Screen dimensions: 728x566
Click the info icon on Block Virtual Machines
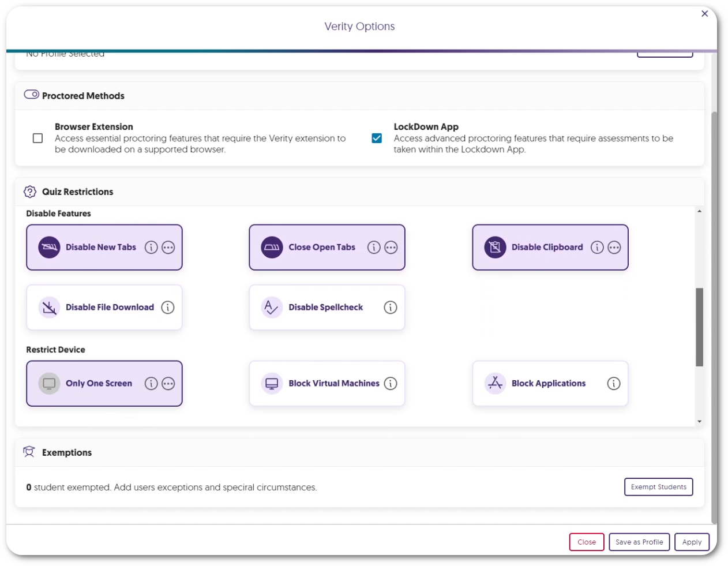pos(391,384)
